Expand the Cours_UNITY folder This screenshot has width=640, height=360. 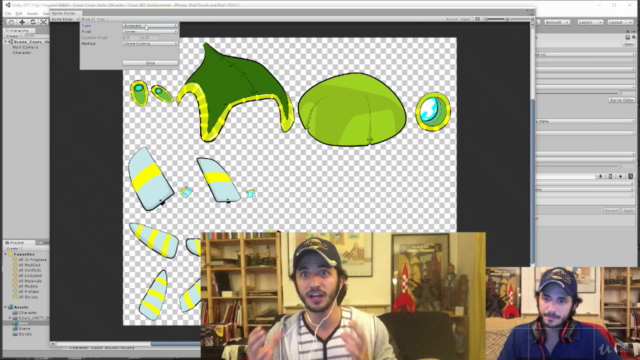(10, 318)
